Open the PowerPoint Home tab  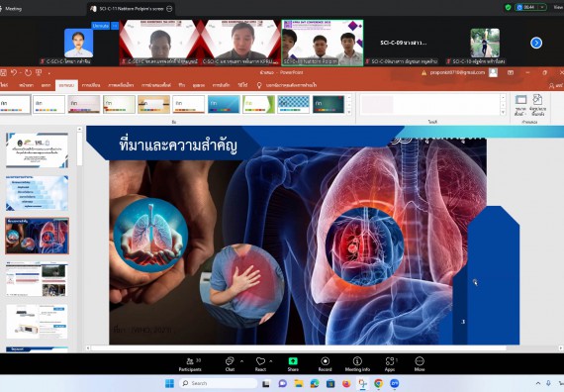26,85
